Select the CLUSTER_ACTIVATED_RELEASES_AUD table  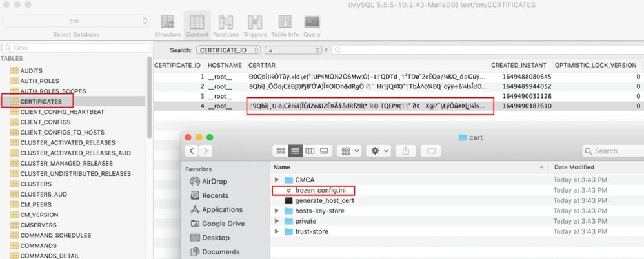[75, 153]
